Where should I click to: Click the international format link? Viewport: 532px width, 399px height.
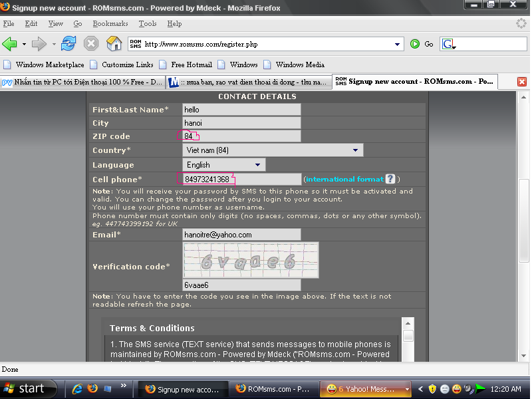click(344, 179)
